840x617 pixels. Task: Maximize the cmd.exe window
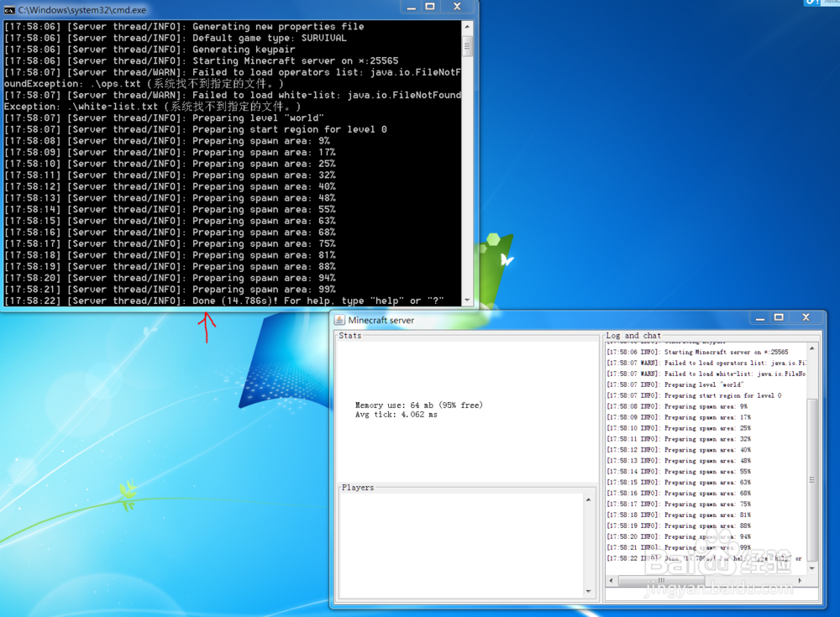tap(430, 7)
